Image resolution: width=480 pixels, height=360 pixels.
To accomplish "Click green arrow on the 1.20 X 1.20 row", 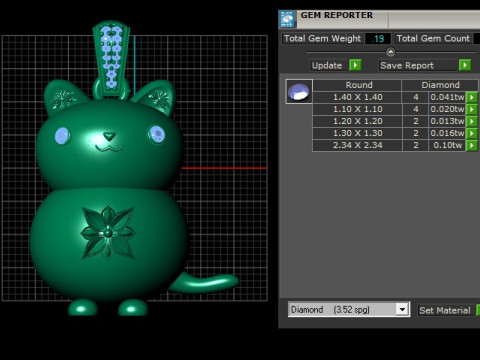I will click(472, 121).
